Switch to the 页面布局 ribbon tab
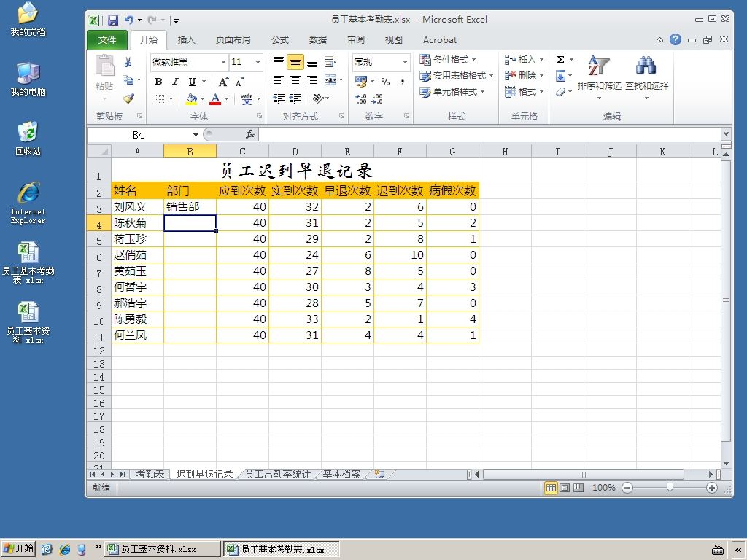The height and width of the screenshot is (560, 747). point(233,40)
